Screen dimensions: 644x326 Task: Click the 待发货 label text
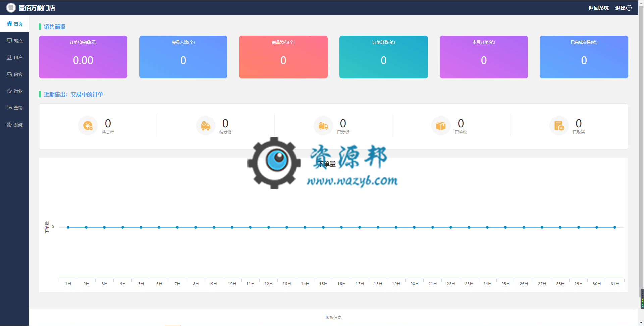coord(225,132)
